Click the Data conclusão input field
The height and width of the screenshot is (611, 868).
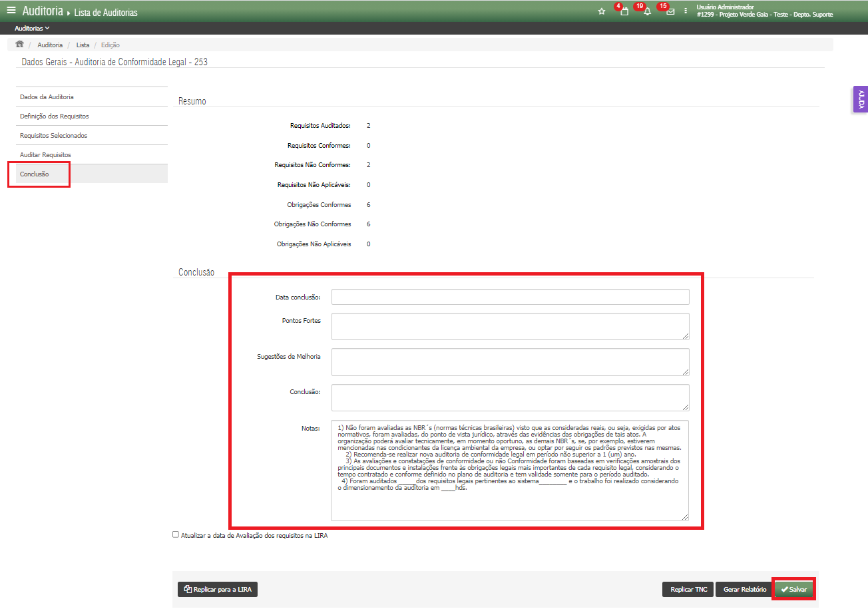[510, 297]
